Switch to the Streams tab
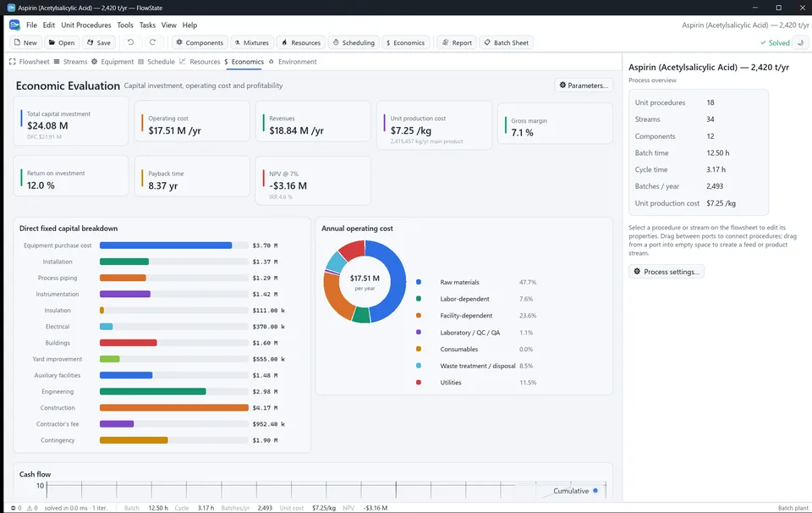Screen dimensions: 812x513 [70, 62]
